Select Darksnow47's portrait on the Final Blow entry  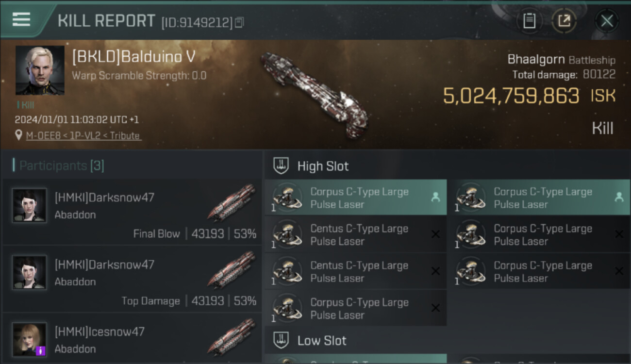30,205
